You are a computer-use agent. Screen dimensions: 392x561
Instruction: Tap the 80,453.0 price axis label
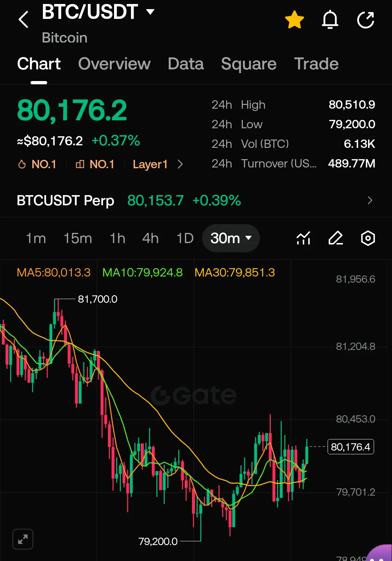click(355, 419)
